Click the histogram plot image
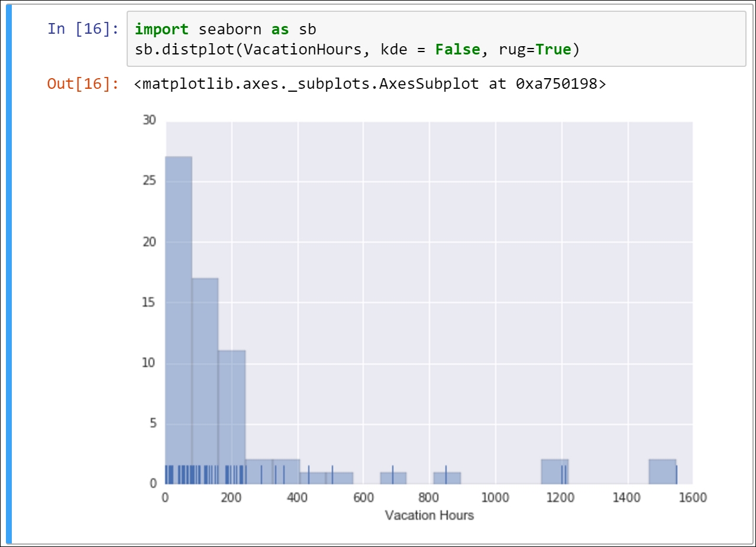This screenshot has height=547, width=756. pyautogui.click(x=424, y=320)
